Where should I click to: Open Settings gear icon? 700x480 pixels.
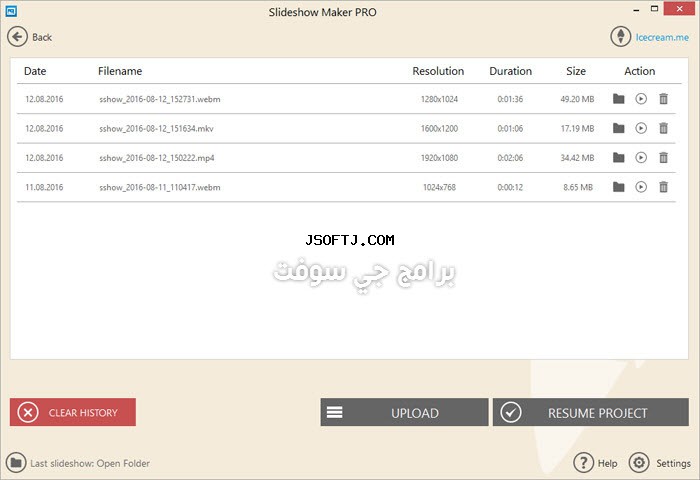[639, 463]
